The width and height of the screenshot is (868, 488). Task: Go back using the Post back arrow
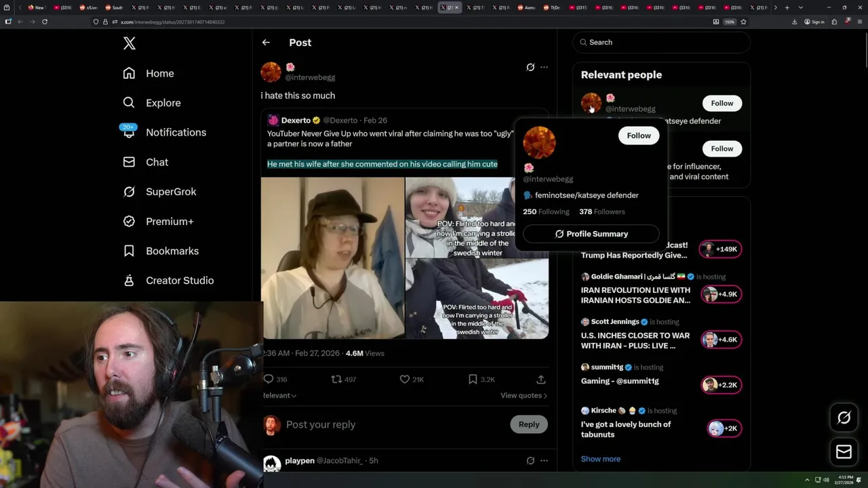(x=266, y=43)
